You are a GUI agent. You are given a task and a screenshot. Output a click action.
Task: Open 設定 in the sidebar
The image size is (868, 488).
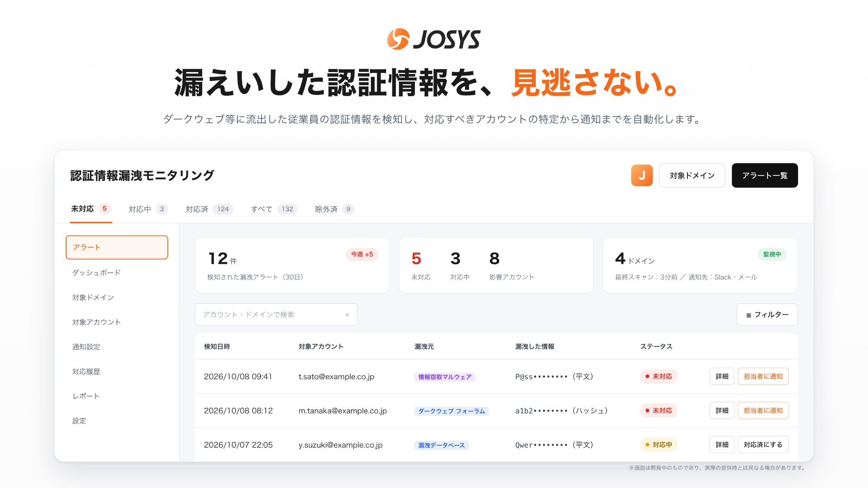point(79,421)
